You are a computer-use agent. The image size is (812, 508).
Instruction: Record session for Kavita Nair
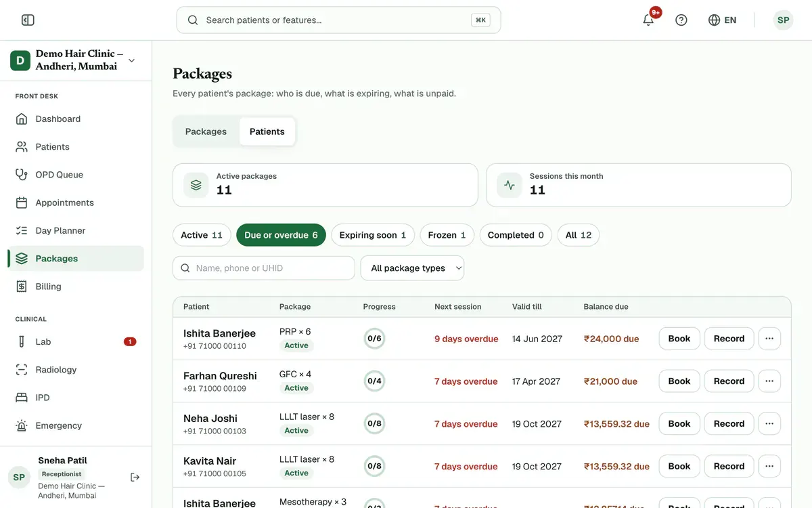729,466
